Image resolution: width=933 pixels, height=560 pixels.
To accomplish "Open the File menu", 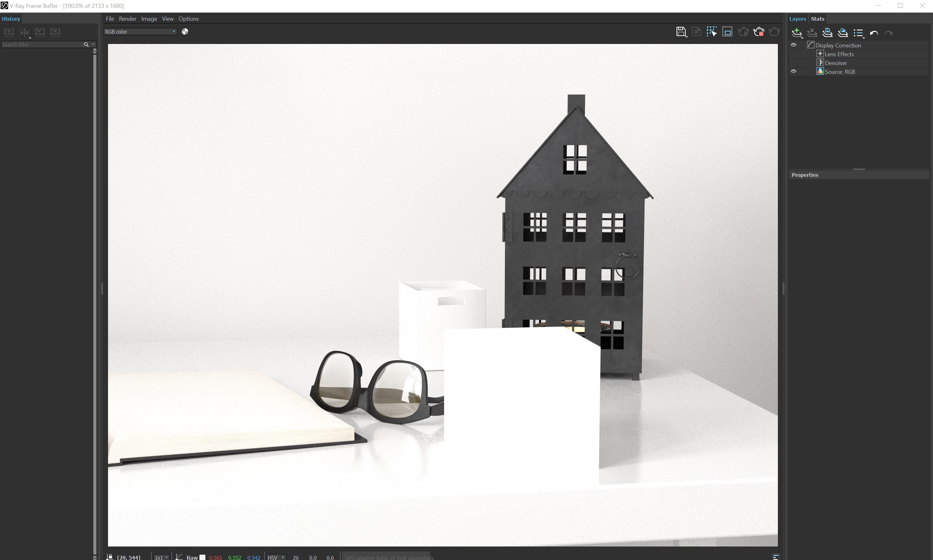I will [x=110, y=19].
